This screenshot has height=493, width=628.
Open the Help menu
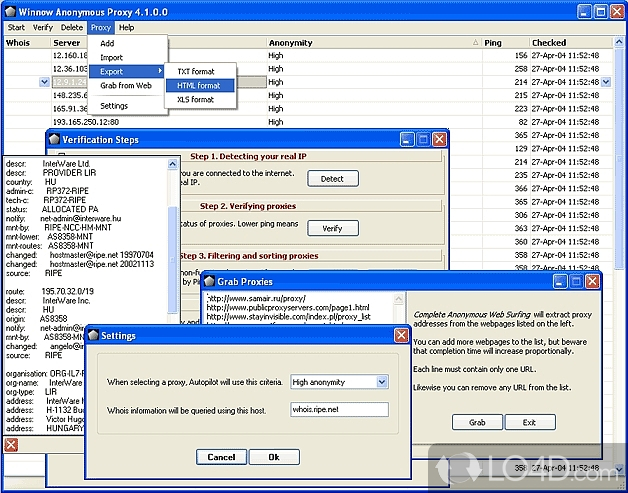pyautogui.click(x=127, y=27)
